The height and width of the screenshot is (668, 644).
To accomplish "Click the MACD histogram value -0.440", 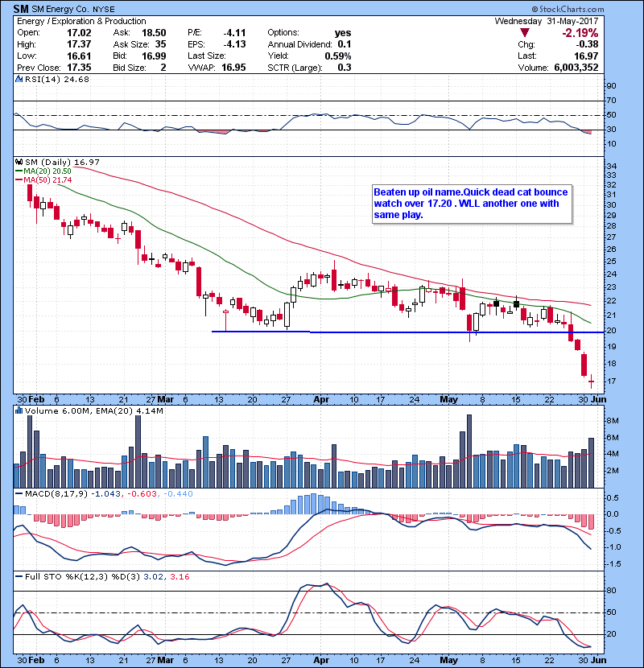I will pyautogui.click(x=178, y=494).
